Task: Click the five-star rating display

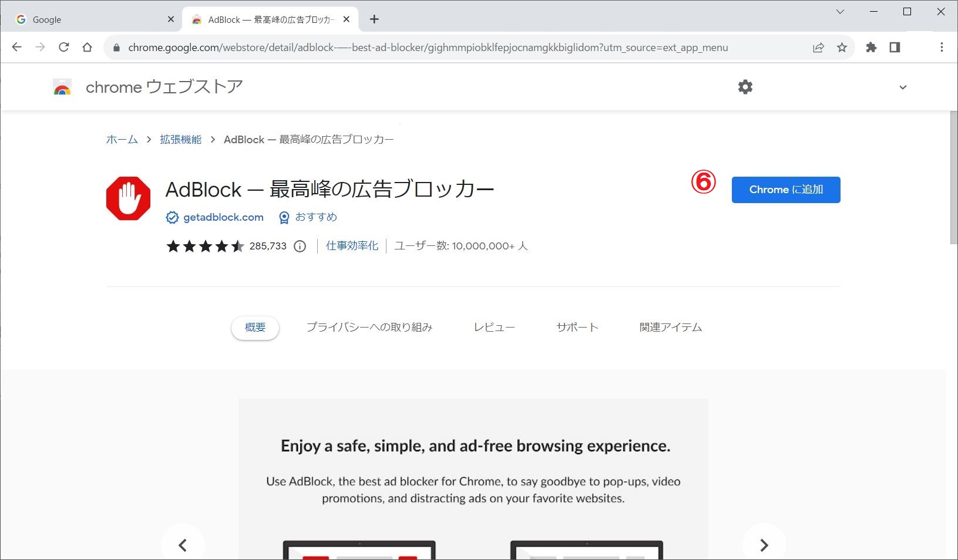Action: 205,247
